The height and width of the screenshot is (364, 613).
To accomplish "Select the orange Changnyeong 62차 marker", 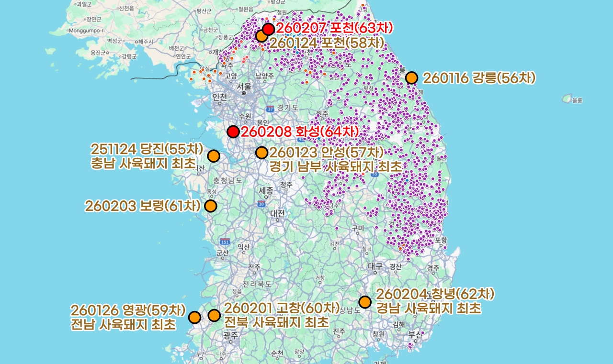I will point(365,302).
